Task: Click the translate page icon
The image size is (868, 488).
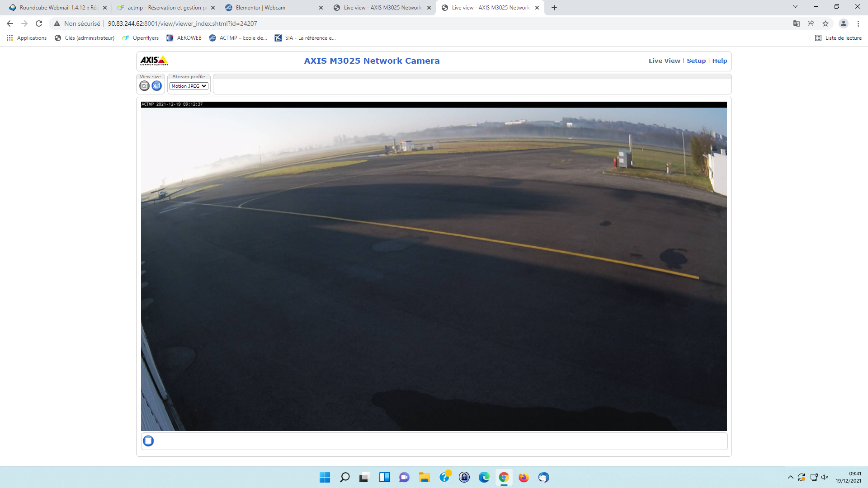Action: click(797, 23)
